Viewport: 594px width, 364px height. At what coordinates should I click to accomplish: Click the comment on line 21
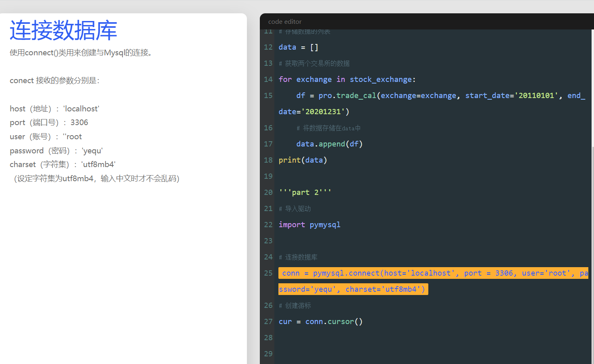point(295,209)
